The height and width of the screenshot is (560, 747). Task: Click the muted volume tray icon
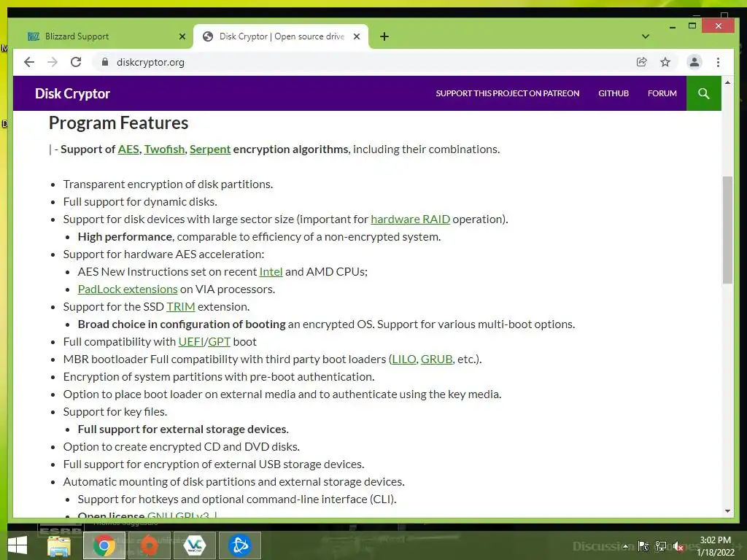tap(679, 546)
